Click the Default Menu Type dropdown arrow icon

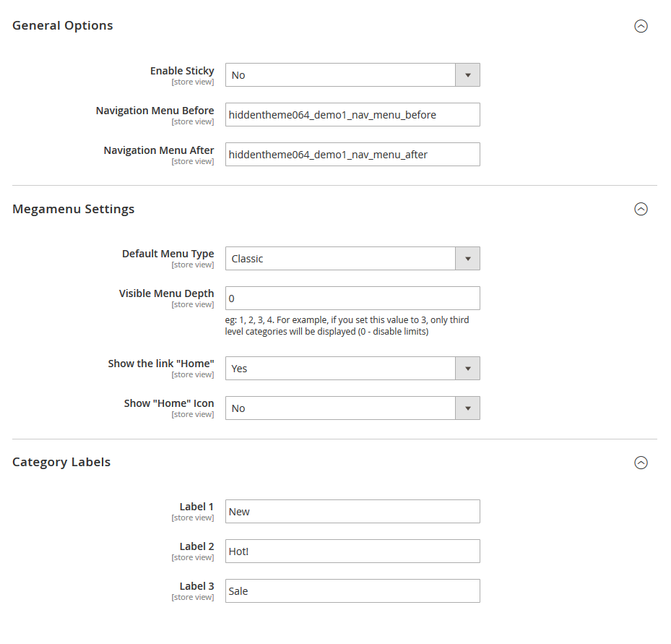coord(468,258)
